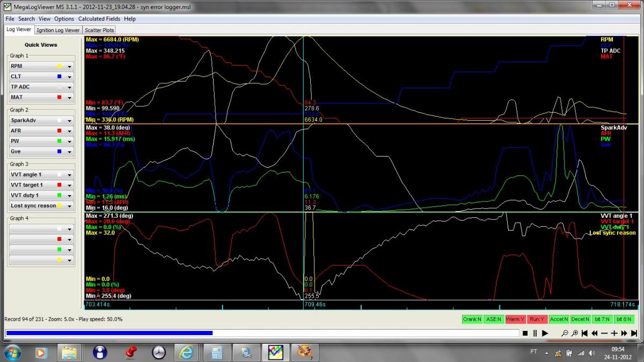
Task: Open the Calculated Fields menu
Action: point(99,19)
